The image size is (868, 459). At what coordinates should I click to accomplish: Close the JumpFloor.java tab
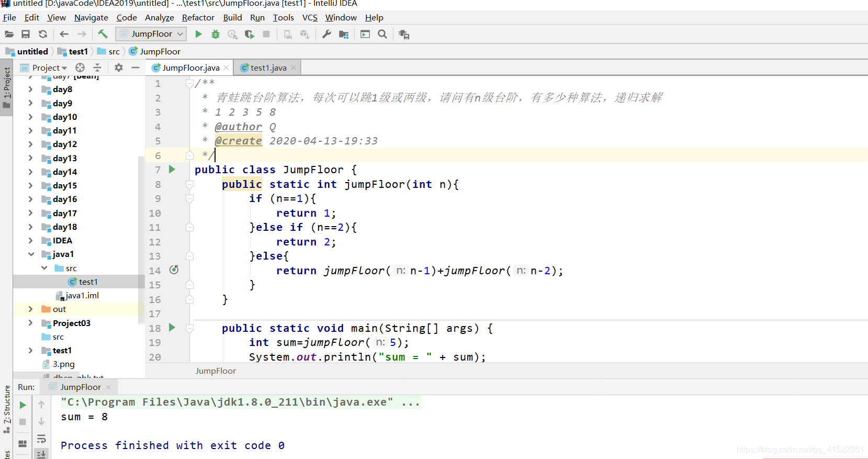click(226, 68)
